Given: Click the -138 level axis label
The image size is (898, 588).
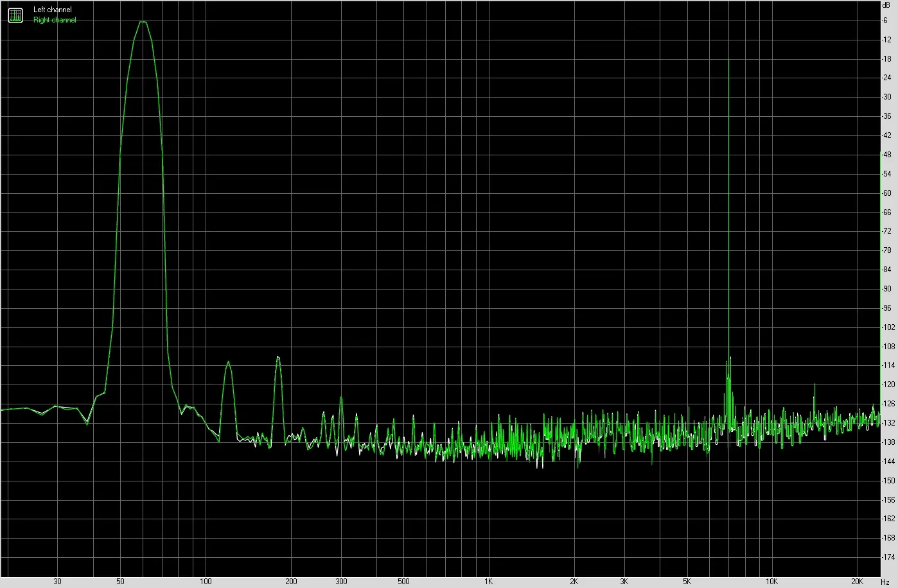Looking at the screenshot, I should (x=888, y=442).
